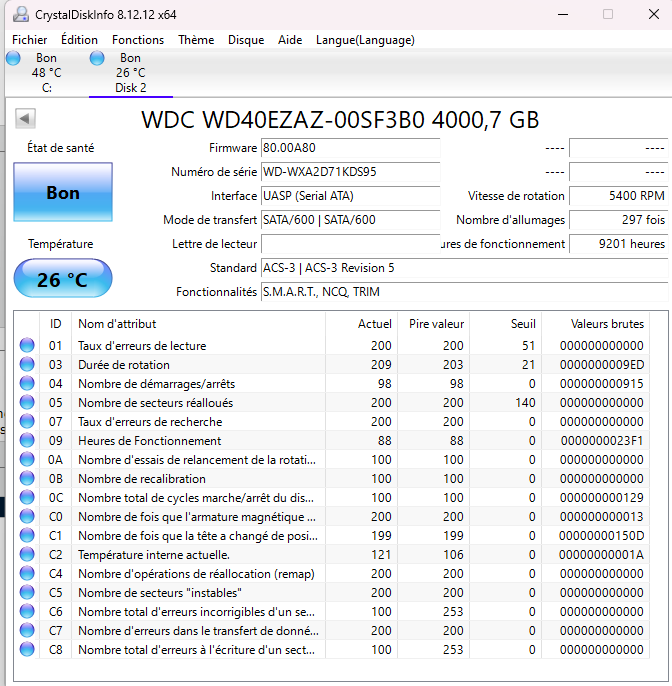Click status orb for attribute C5 unstable sectors

point(27,593)
